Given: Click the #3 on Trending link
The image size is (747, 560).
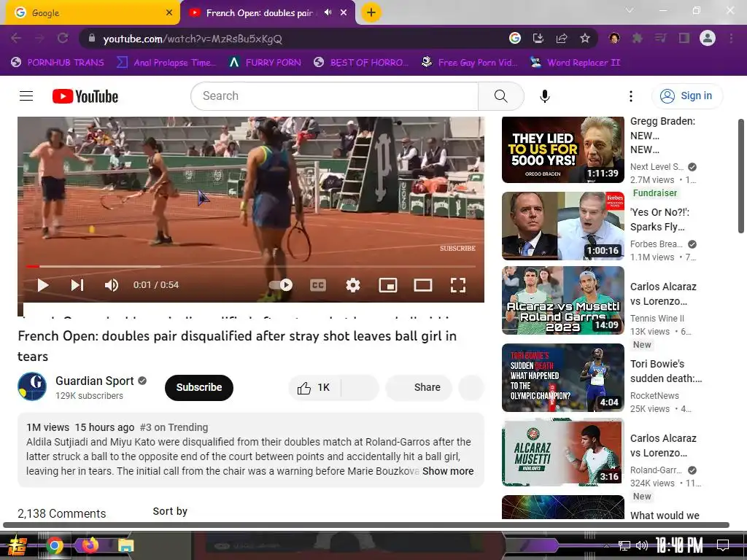Looking at the screenshot, I should 174,427.
